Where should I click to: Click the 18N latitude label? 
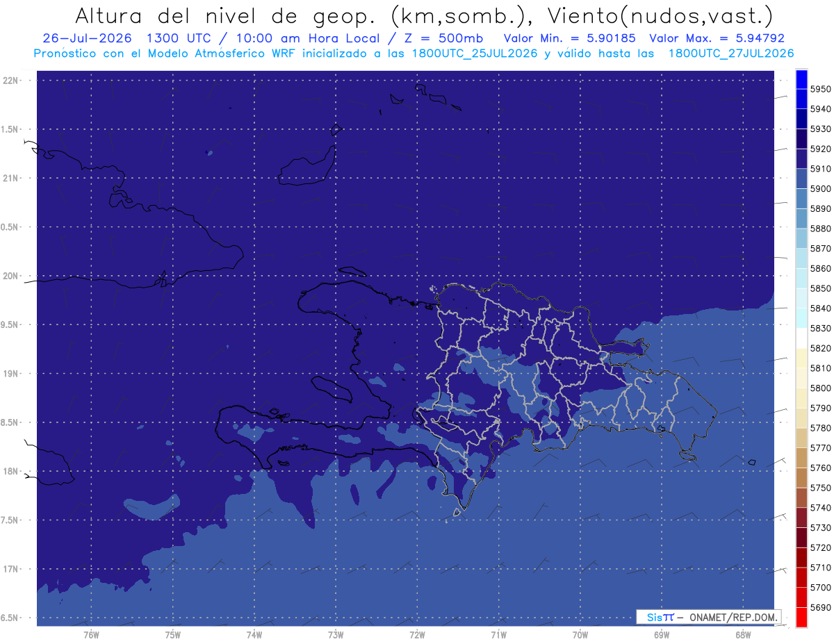coord(10,472)
